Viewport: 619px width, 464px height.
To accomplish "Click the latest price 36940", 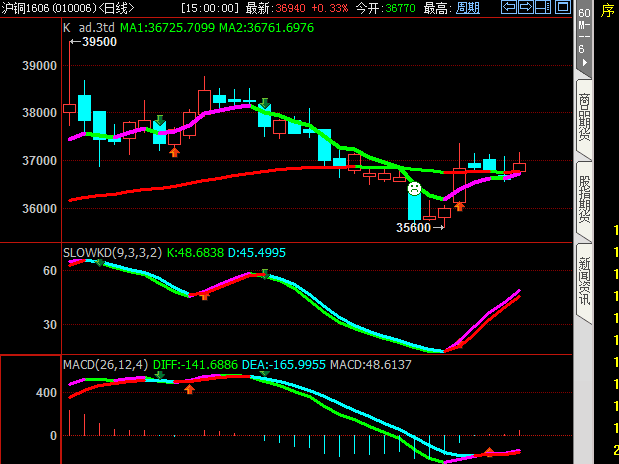I will point(290,8).
